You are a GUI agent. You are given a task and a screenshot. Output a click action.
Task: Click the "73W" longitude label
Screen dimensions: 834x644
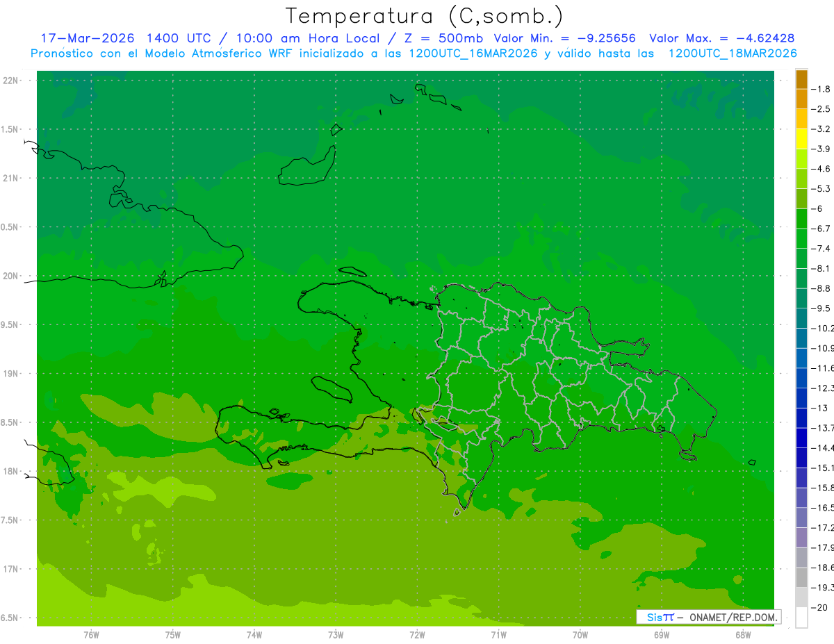[x=336, y=634]
